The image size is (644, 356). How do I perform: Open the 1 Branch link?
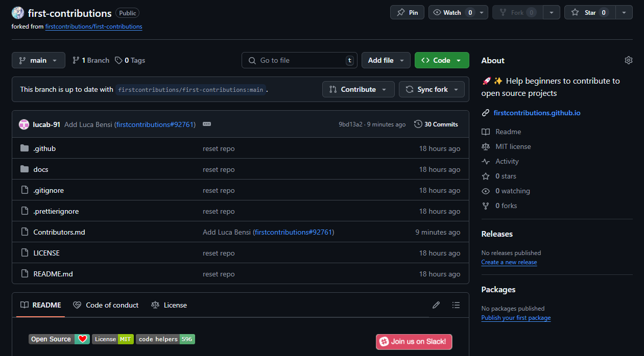pyautogui.click(x=91, y=60)
